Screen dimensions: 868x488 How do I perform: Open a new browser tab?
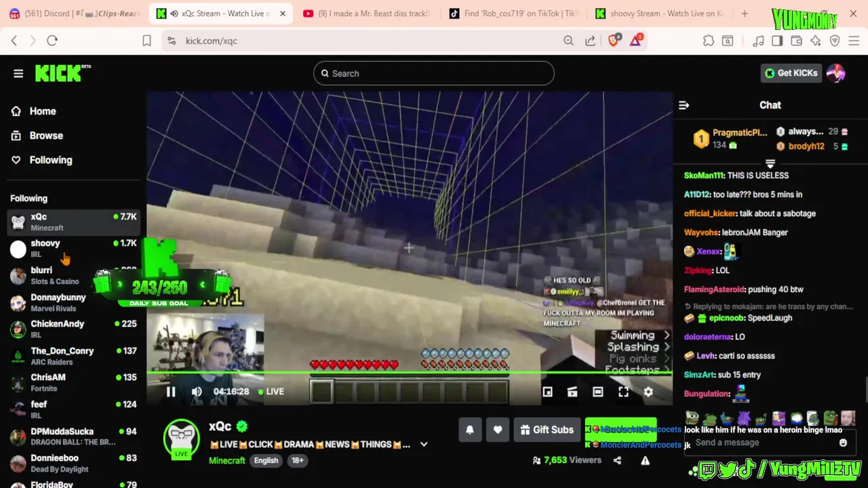point(745,14)
